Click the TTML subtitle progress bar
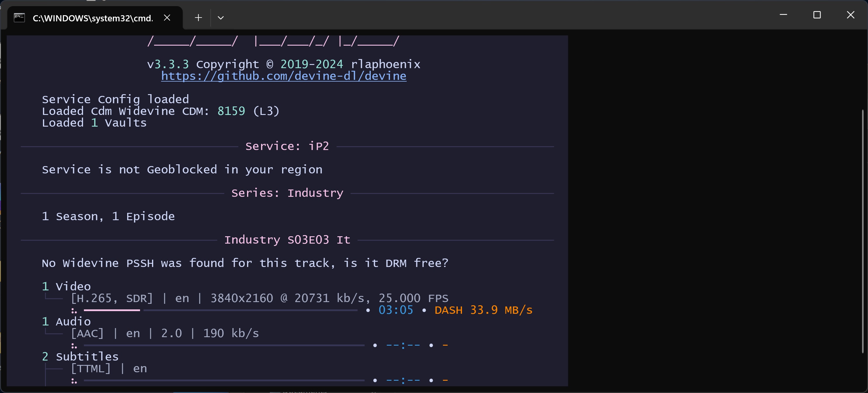The image size is (868, 393). coord(224,380)
